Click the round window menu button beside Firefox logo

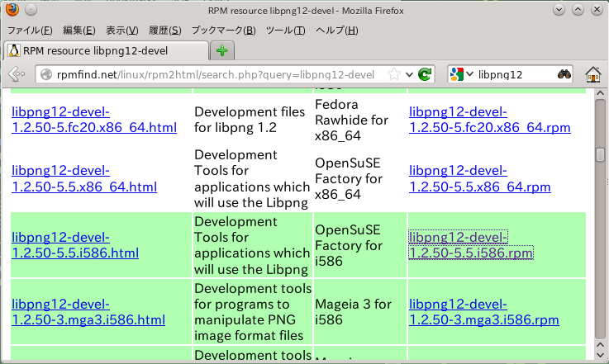coord(31,10)
